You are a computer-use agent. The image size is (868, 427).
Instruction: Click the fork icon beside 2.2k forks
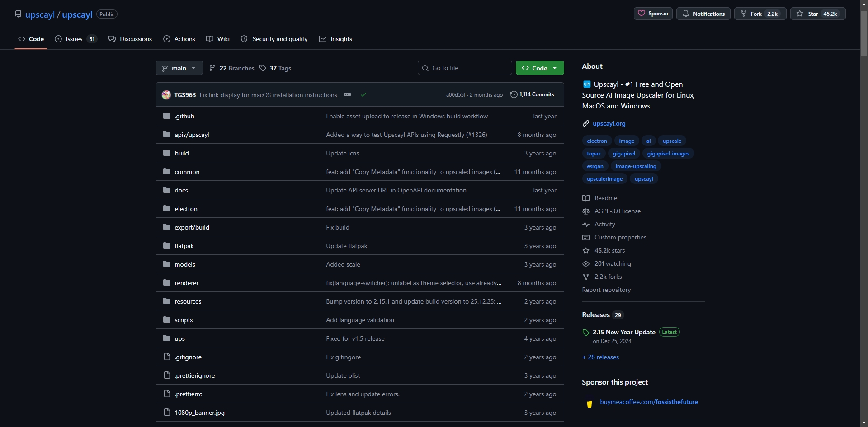click(x=586, y=277)
